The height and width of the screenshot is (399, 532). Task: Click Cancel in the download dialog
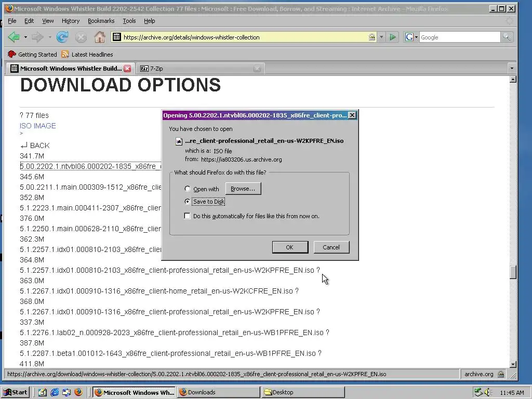click(x=331, y=247)
